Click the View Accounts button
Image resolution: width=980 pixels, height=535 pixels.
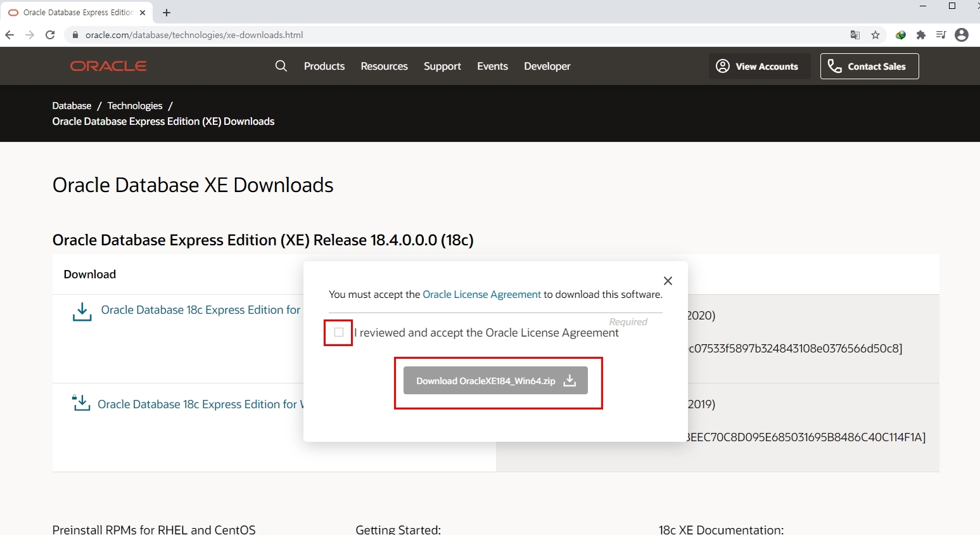tap(758, 66)
